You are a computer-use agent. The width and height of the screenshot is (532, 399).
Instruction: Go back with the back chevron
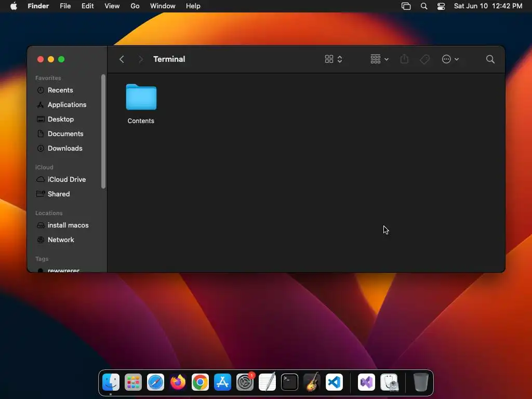pos(122,59)
